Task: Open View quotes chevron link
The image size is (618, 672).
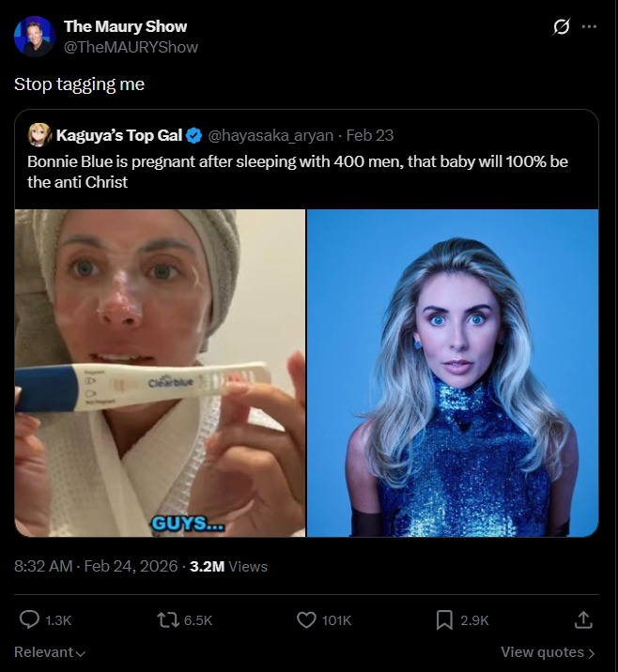Action: 548,652
